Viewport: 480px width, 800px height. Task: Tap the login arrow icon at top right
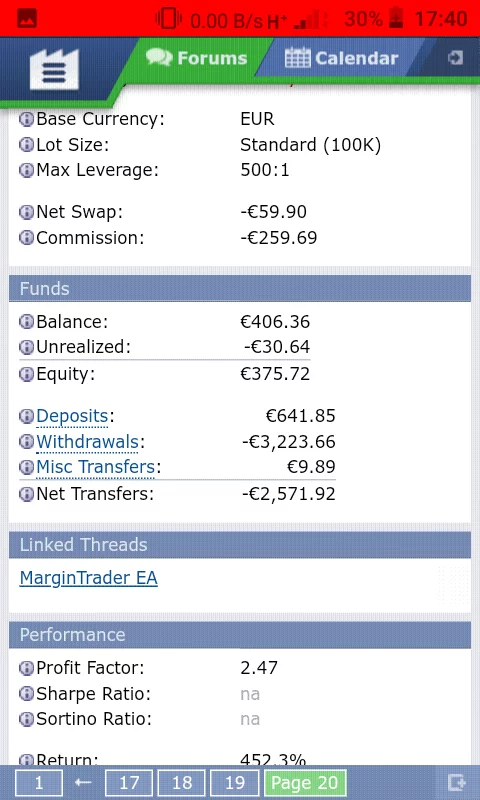pyautogui.click(x=455, y=58)
